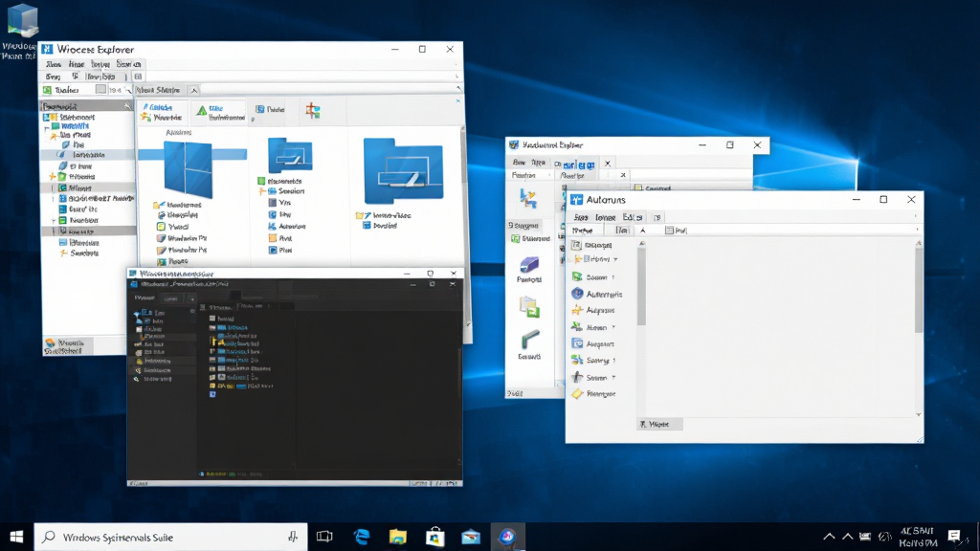The image size is (980, 551).
Task: Click the largest blue folder thumbnail in Process Explorer
Action: point(403,170)
